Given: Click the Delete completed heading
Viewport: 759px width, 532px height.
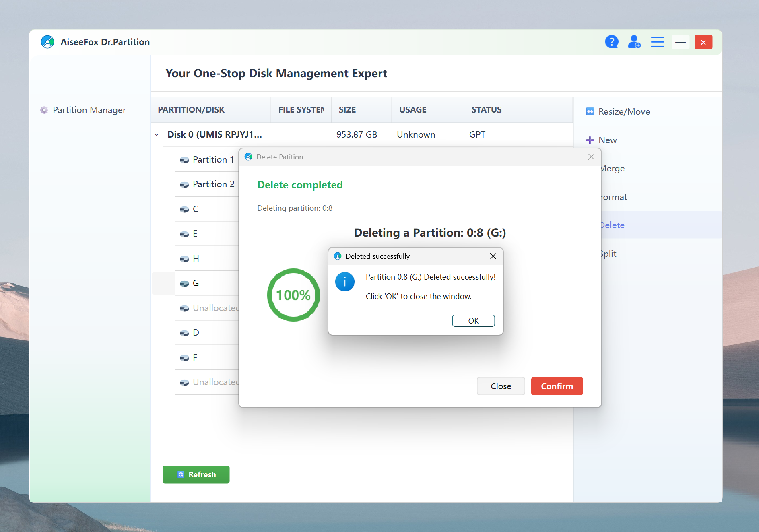Looking at the screenshot, I should pyautogui.click(x=300, y=185).
